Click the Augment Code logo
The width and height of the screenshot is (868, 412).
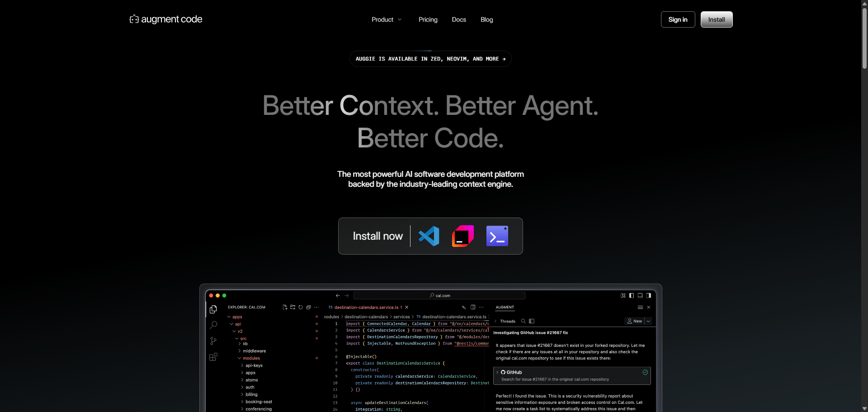(x=166, y=19)
